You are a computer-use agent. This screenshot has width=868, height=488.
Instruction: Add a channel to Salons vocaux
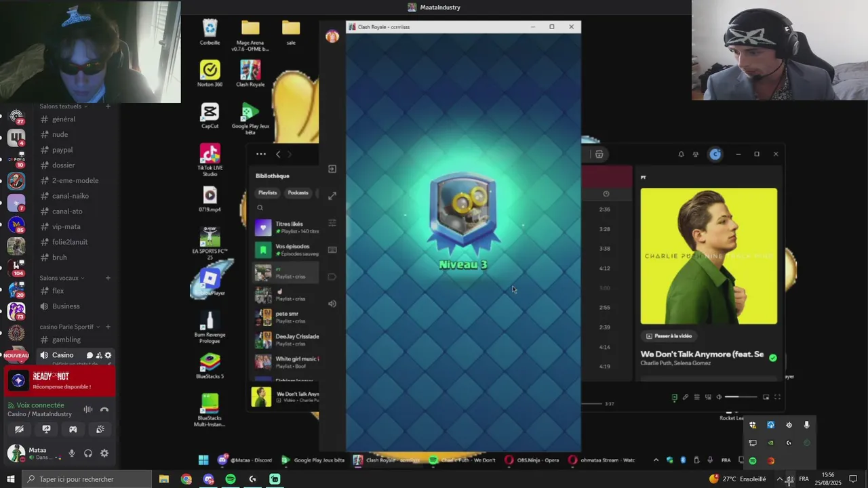pos(108,278)
